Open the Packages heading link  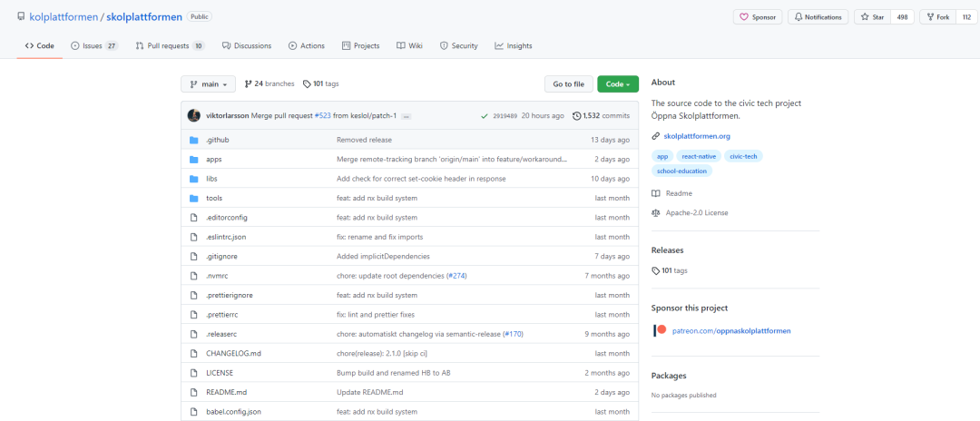click(x=669, y=376)
